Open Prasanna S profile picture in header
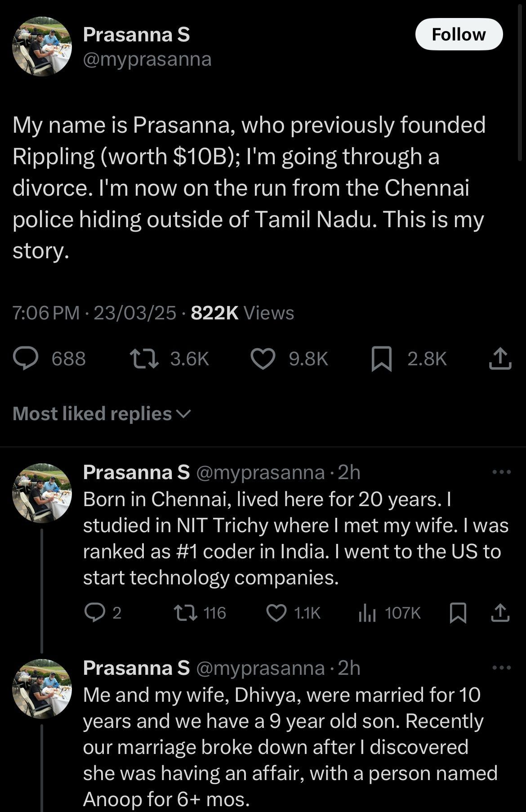Viewport: 526px width, 812px height. tap(42, 46)
